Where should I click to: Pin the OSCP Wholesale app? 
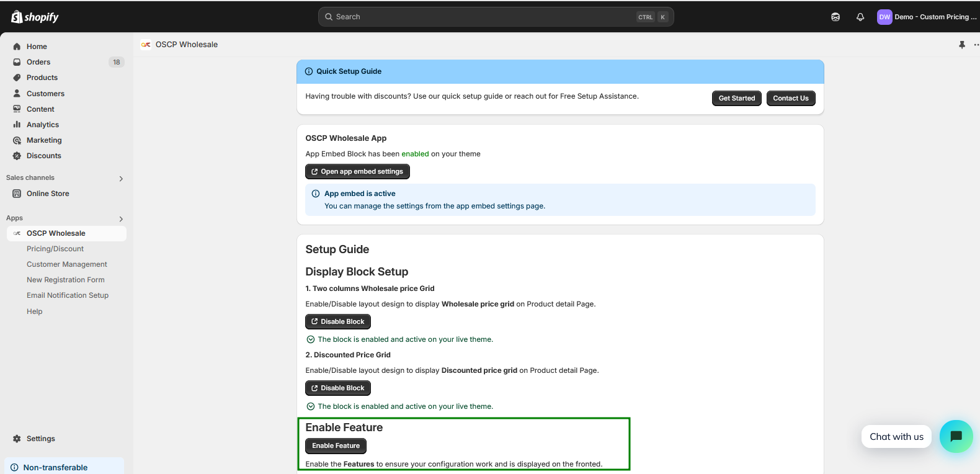(961, 45)
